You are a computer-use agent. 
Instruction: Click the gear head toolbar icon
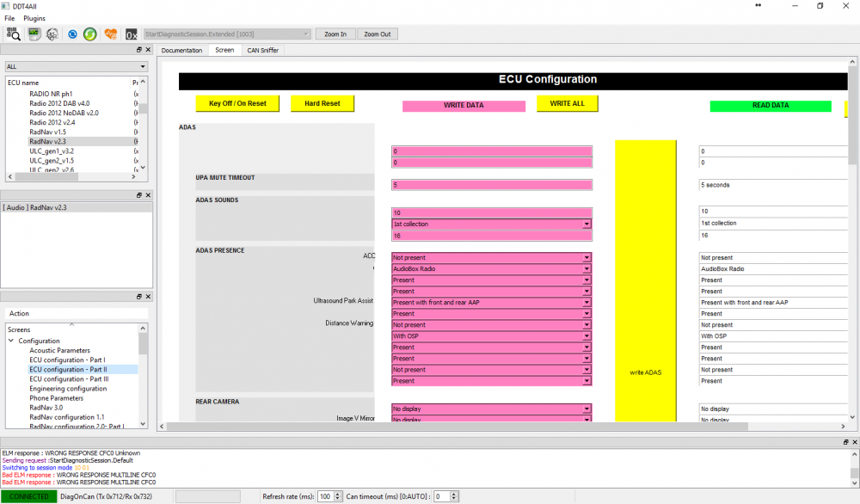coord(52,34)
